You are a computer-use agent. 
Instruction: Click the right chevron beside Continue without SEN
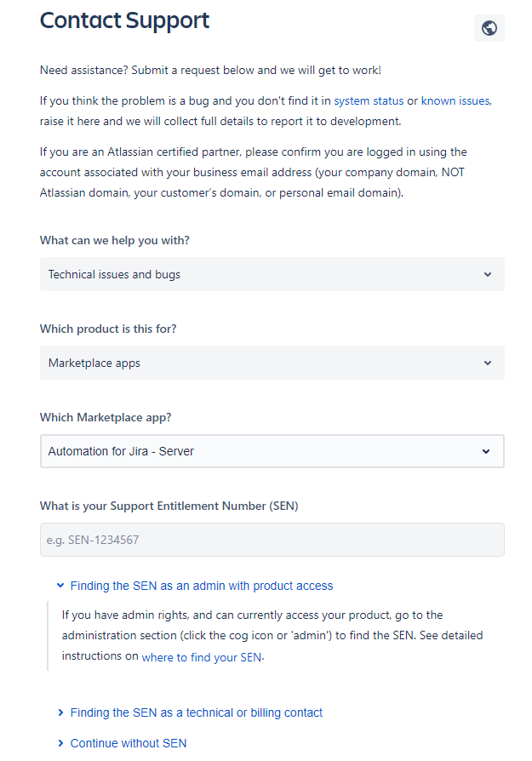[x=60, y=743]
